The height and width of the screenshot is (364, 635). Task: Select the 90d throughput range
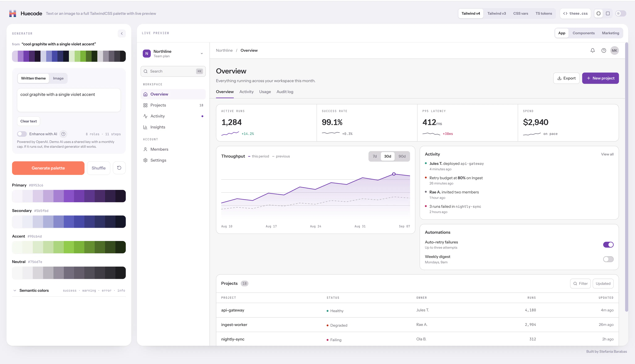402,156
